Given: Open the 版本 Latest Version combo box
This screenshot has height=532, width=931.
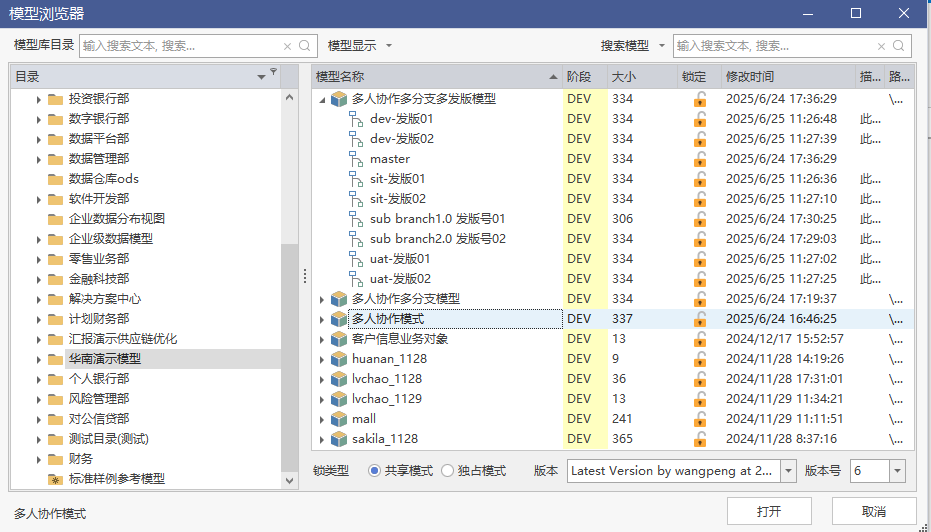Looking at the screenshot, I should pyautogui.click(x=788, y=471).
